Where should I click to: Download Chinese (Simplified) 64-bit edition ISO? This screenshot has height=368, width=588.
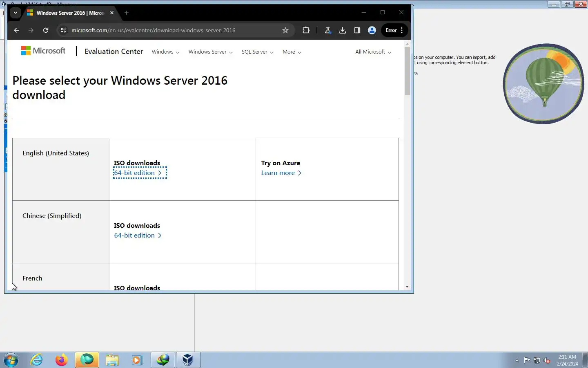click(x=138, y=236)
